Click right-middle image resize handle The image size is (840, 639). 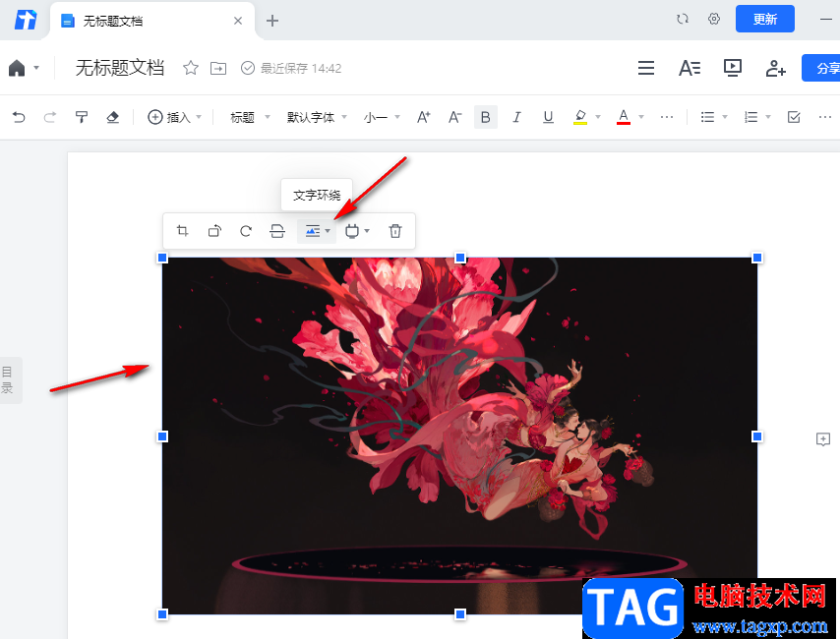tap(757, 436)
